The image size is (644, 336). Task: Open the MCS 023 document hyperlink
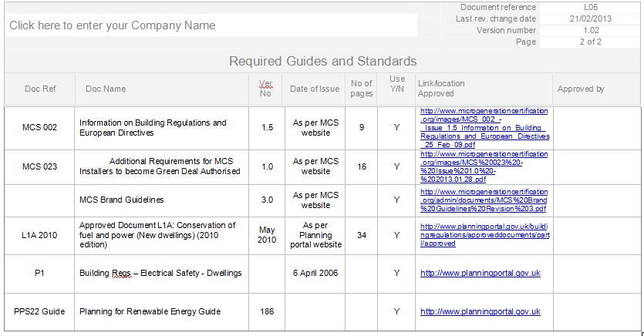(484, 166)
